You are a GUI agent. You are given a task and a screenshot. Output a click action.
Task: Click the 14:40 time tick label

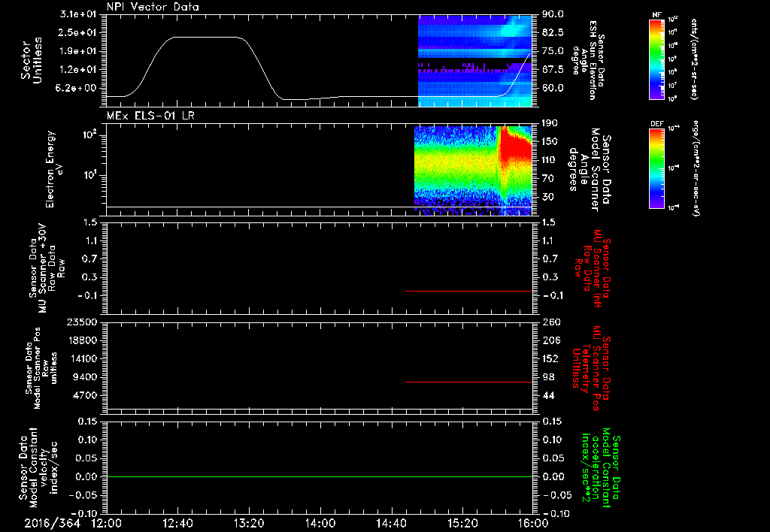pyautogui.click(x=391, y=523)
